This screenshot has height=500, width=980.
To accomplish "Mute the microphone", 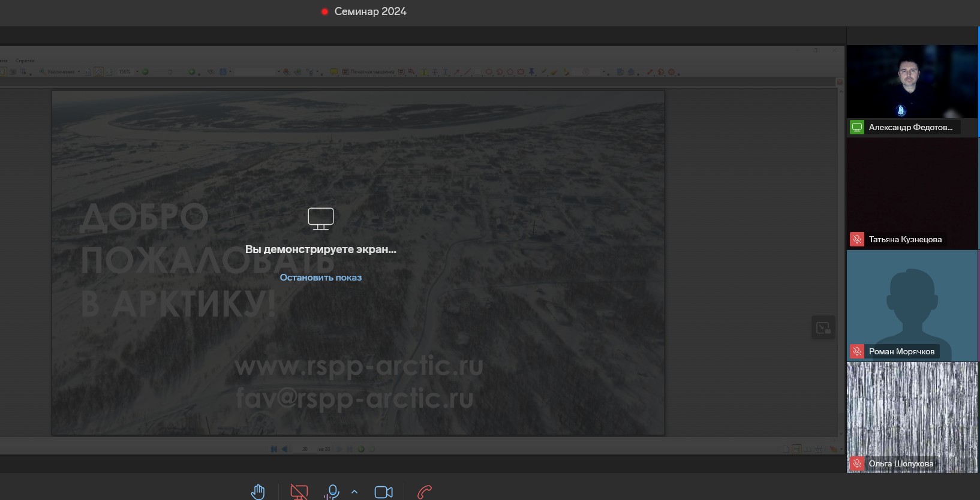I will 331,492.
